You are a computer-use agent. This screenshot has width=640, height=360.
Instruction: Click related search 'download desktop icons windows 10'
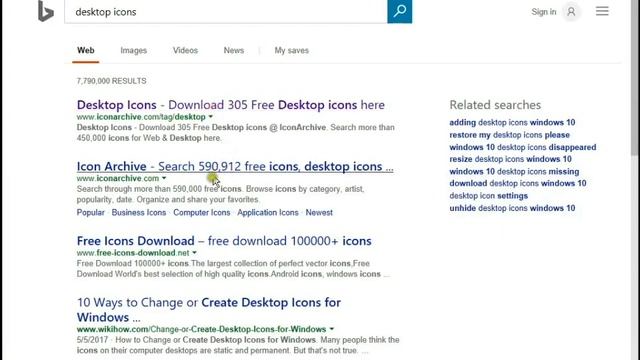[518, 183]
